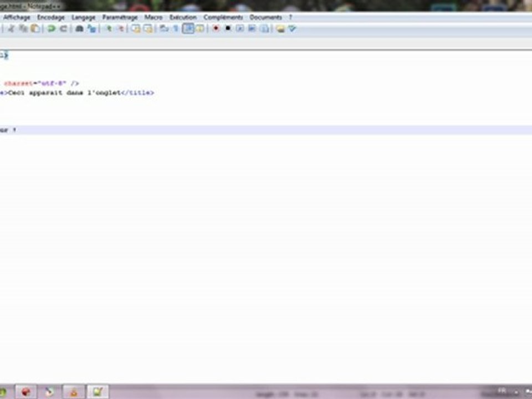Play back the recorded macro icon
The height and width of the screenshot is (399, 532).
[240, 29]
